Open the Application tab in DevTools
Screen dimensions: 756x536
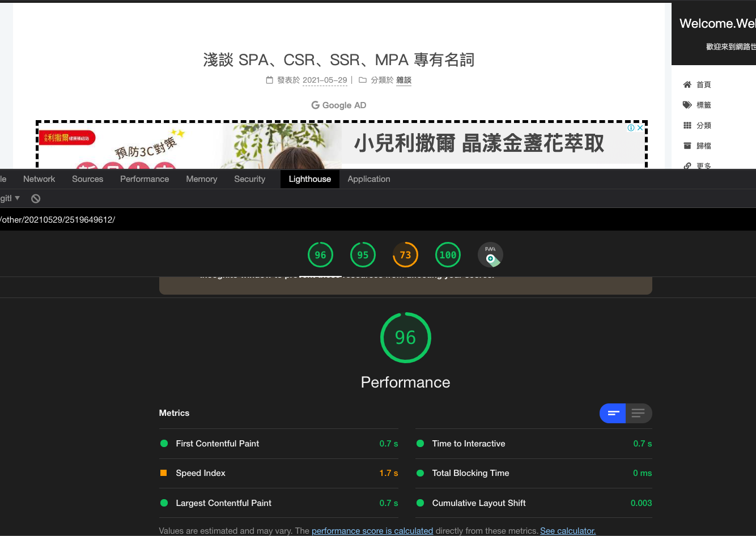click(369, 179)
